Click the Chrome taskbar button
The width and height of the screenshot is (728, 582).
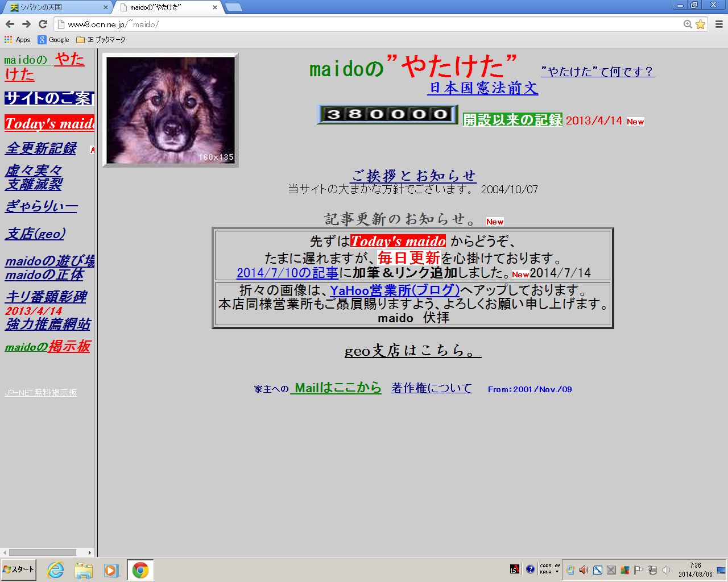coord(140,570)
